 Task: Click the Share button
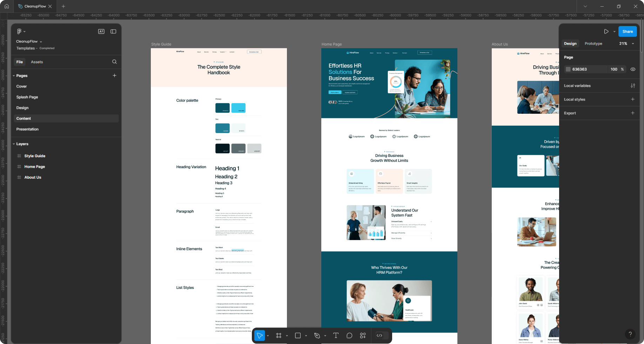(628, 31)
